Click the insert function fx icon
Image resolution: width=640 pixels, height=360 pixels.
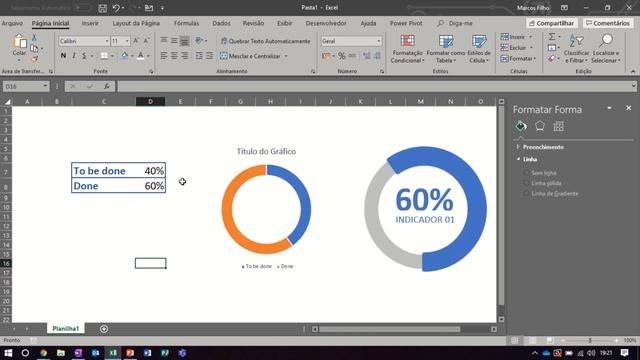(x=107, y=86)
